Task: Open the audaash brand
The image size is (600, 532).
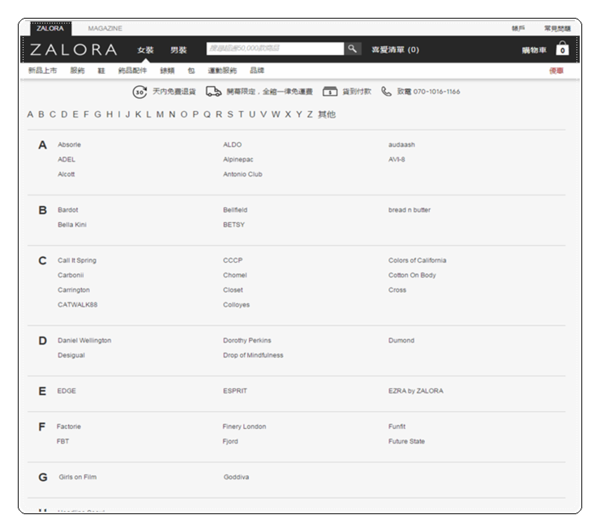Action: 401,145
